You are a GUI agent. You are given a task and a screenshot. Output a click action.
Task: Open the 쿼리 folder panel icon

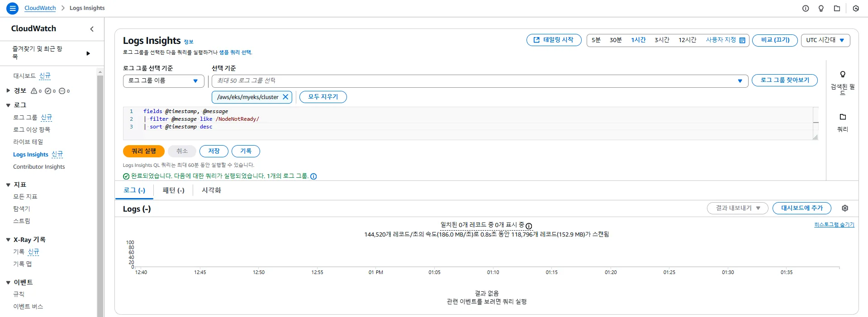843,117
